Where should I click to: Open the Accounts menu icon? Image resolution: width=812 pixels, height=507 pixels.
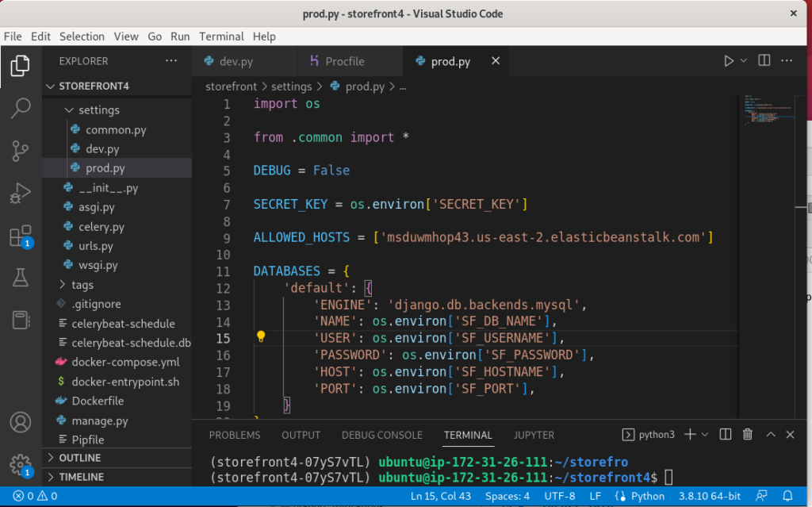click(20, 422)
